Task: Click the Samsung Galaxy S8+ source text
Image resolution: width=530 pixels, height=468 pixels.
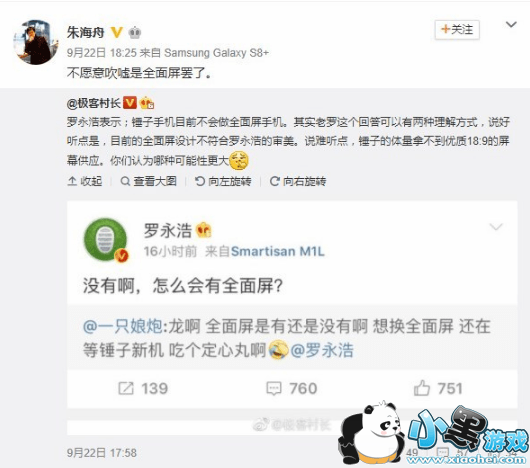Action: point(216,53)
